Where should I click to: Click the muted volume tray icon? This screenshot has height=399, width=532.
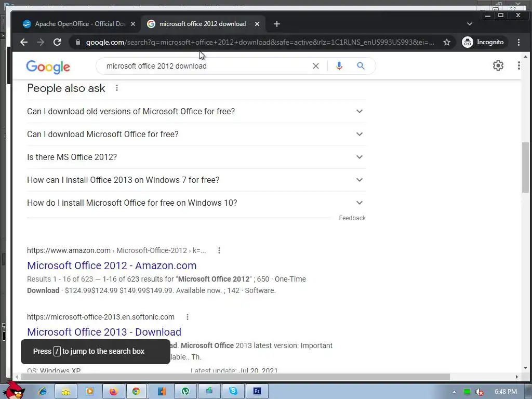(479, 392)
